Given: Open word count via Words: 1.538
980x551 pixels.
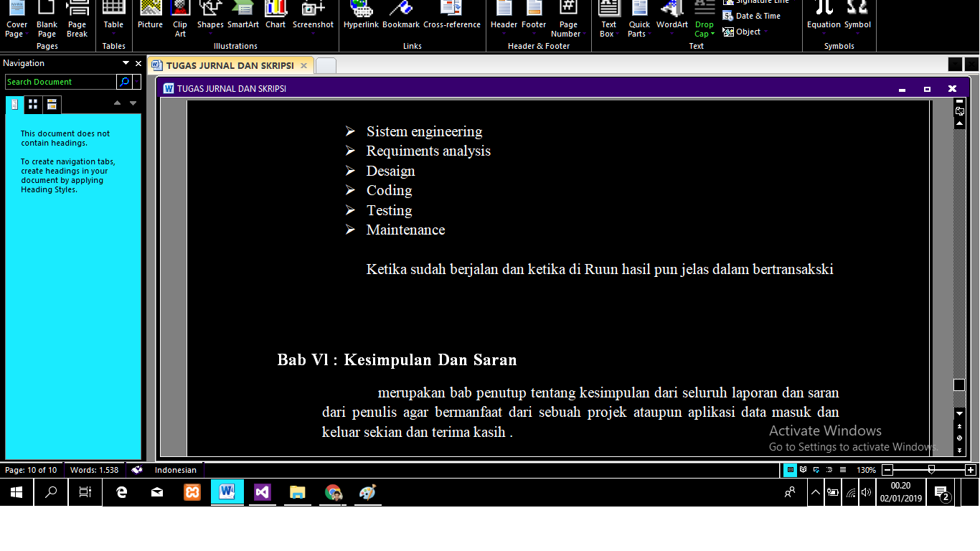Looking at the screenshot, I should 94,470.
